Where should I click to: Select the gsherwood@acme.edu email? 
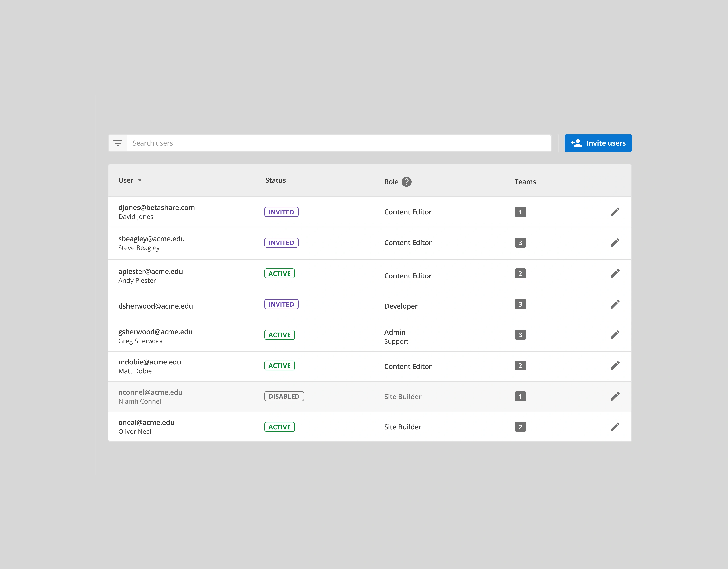[x=155, y=332]
